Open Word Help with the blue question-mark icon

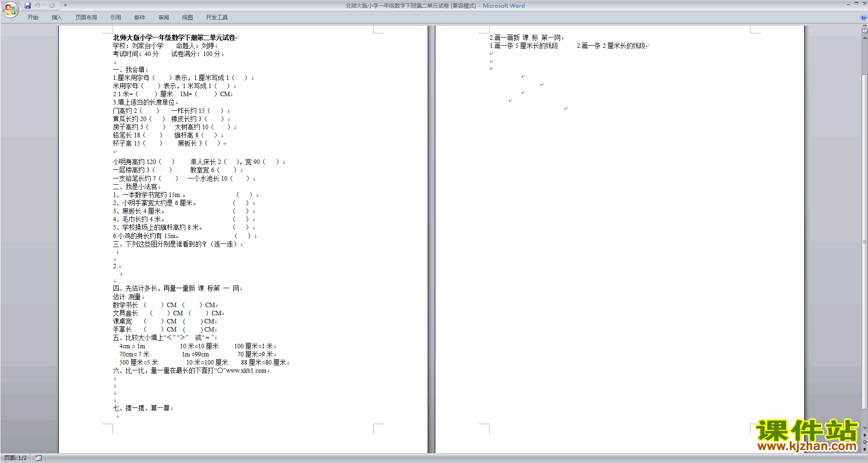863,17
